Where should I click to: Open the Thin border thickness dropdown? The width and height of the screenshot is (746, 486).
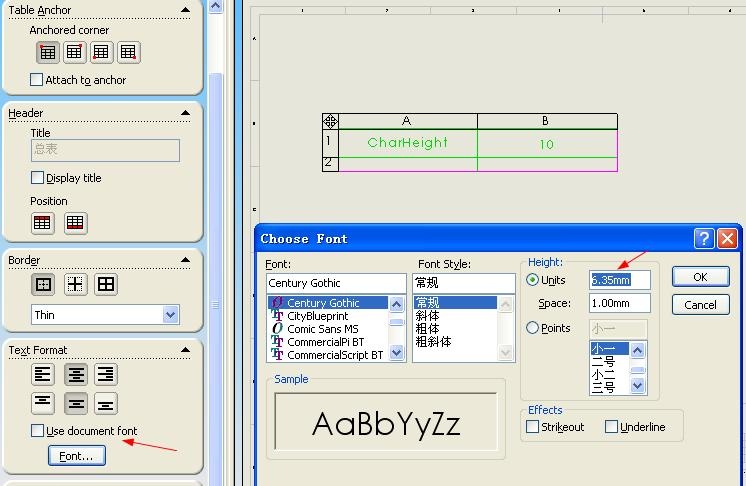pos(170,314)
